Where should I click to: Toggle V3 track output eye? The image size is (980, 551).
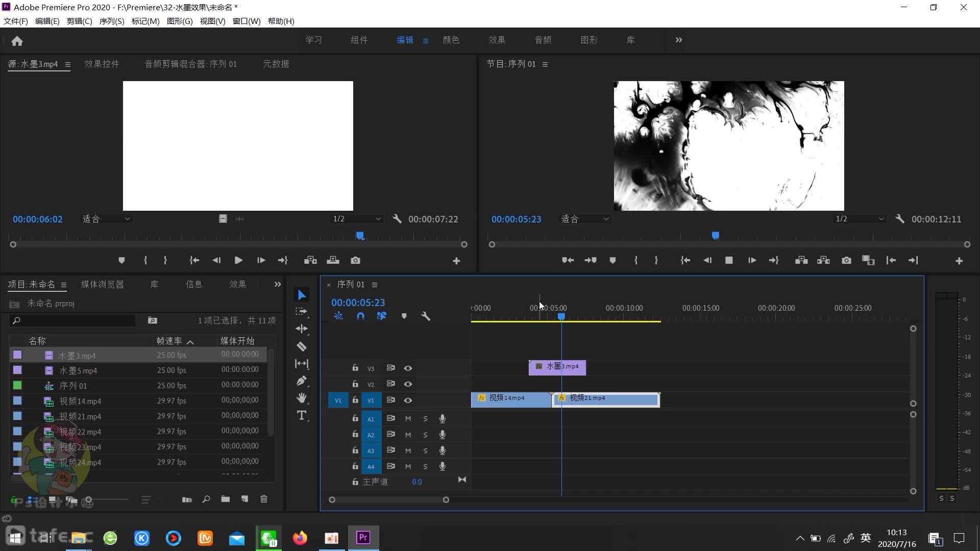[408, 368]
